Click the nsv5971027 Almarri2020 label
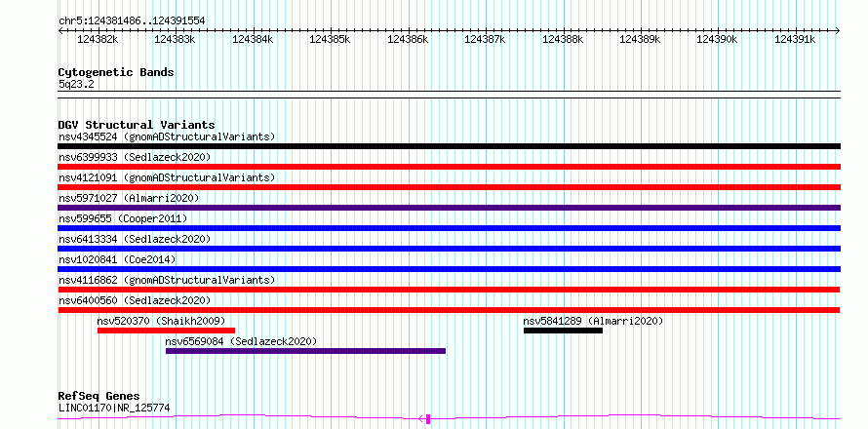The height and width of the screenshot is (429, 868). [129, 198]
